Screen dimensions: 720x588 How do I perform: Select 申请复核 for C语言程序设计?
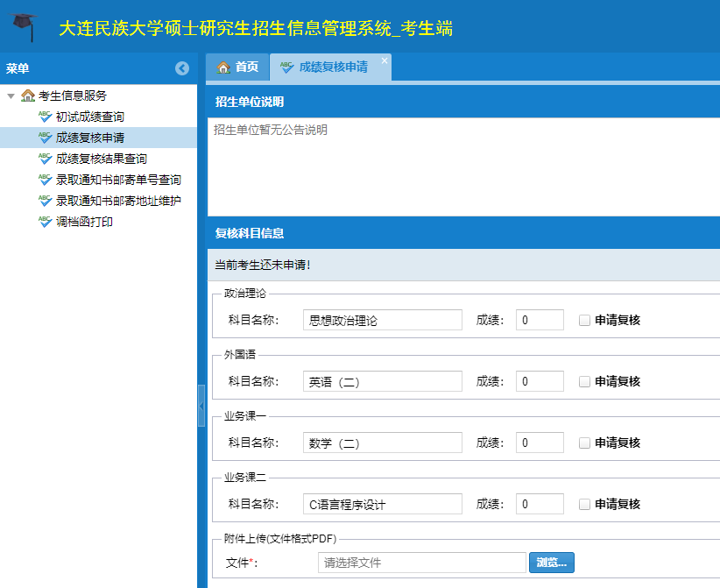pos(584,504)
